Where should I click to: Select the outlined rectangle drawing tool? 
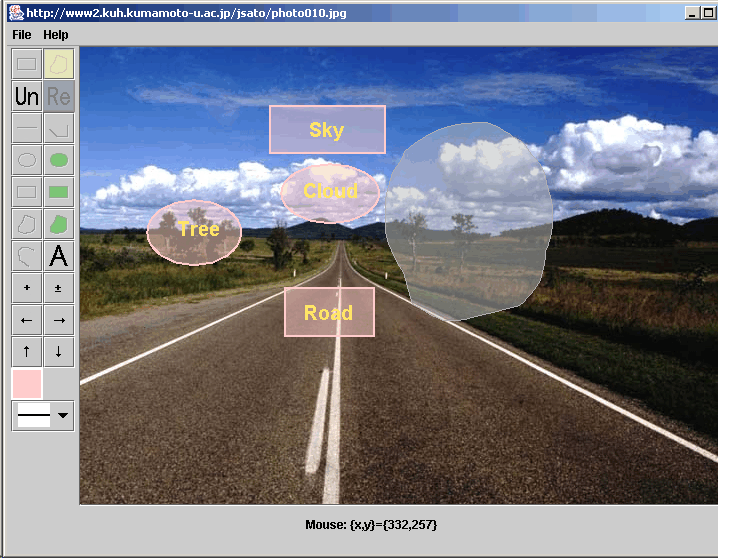tap(26, 192)
